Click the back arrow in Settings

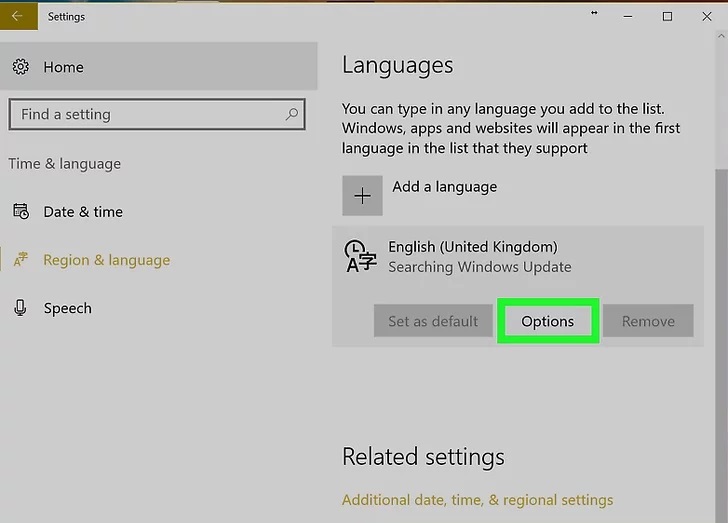tap(18, 16)
